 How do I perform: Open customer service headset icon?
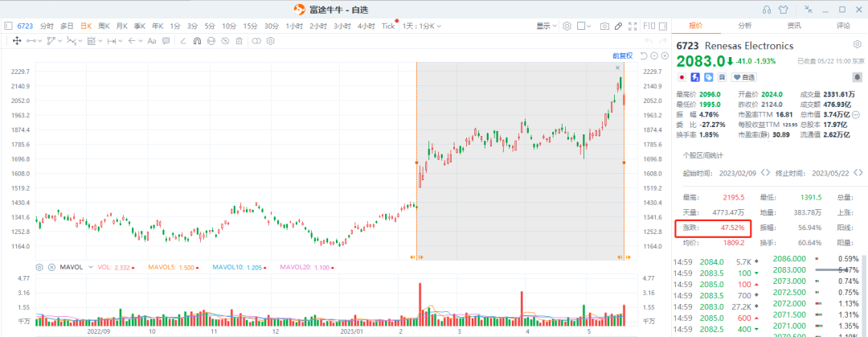[767, 10]
